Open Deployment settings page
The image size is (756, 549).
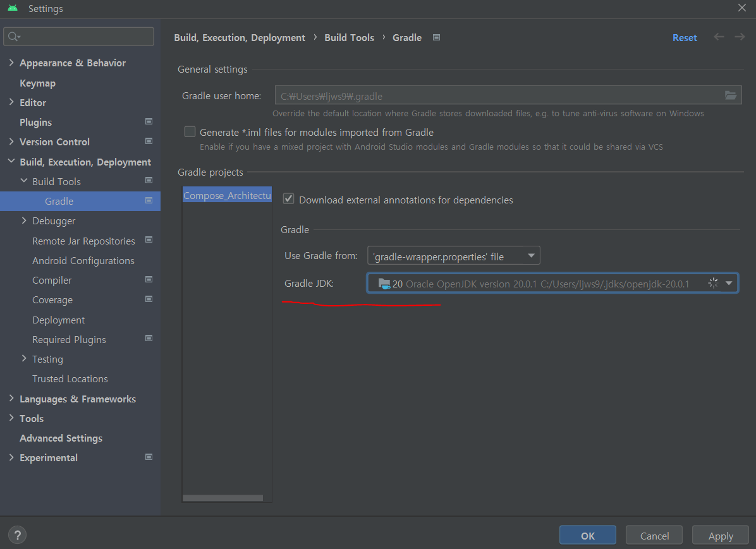coord(58,320)
